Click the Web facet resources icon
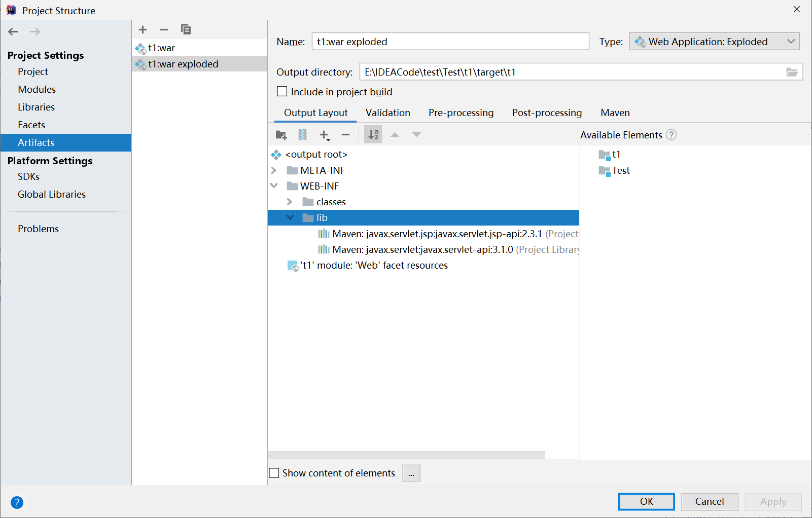Image resolution: width=812 pixels, height=518 pixels. 293,266
